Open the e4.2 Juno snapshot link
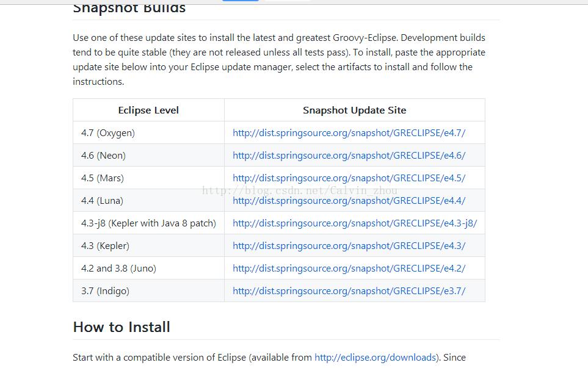This screenshot has height=368, width=588. click(x=349, y=269)
